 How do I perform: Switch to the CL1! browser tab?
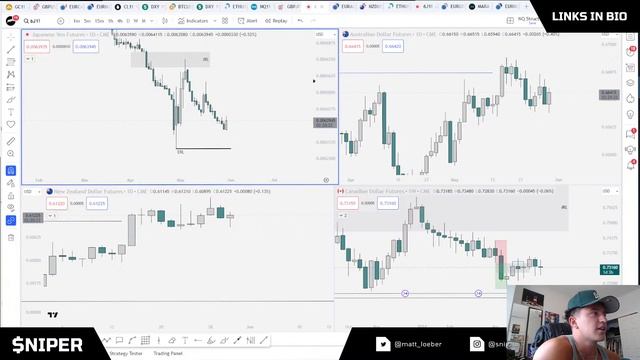[x=124, y=7]
